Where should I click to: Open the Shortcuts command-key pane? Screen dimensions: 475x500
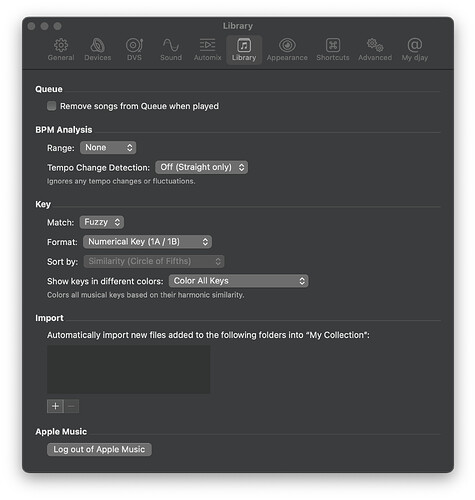pos(333,50)
